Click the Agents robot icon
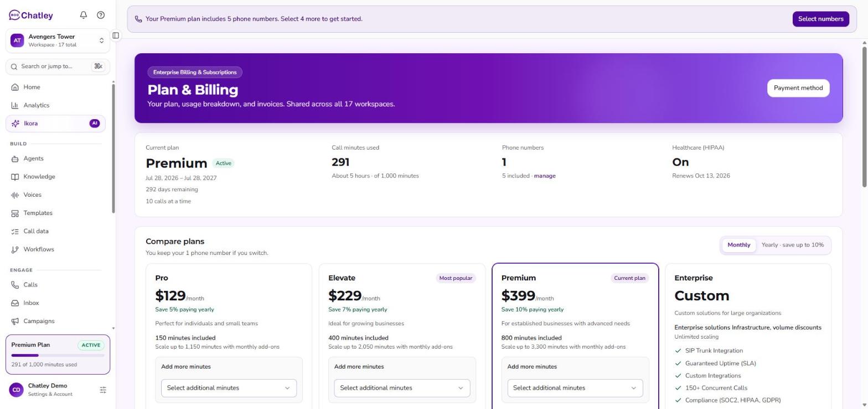868x409 pixels. (15, 159)
